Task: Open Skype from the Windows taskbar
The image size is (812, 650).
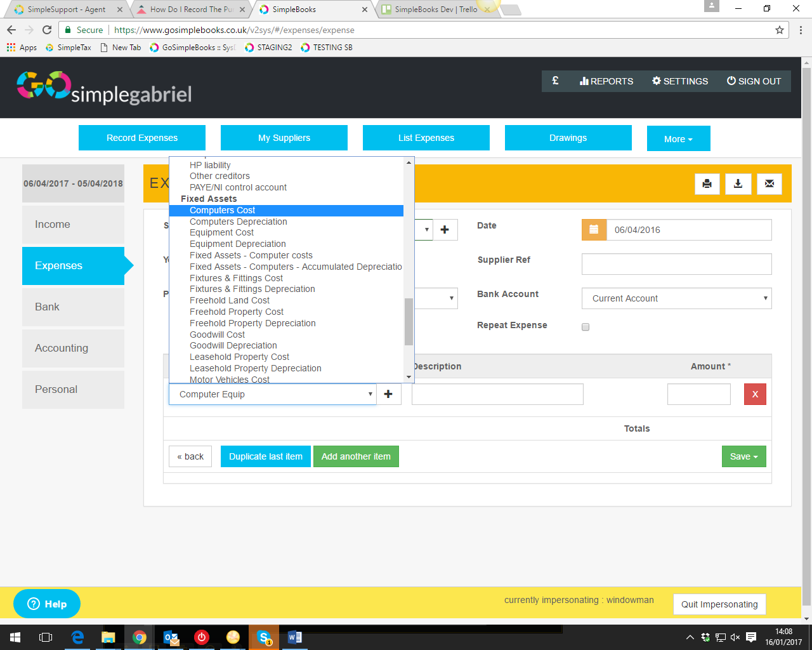Action: pyautogui.click(x=264, y=637)
